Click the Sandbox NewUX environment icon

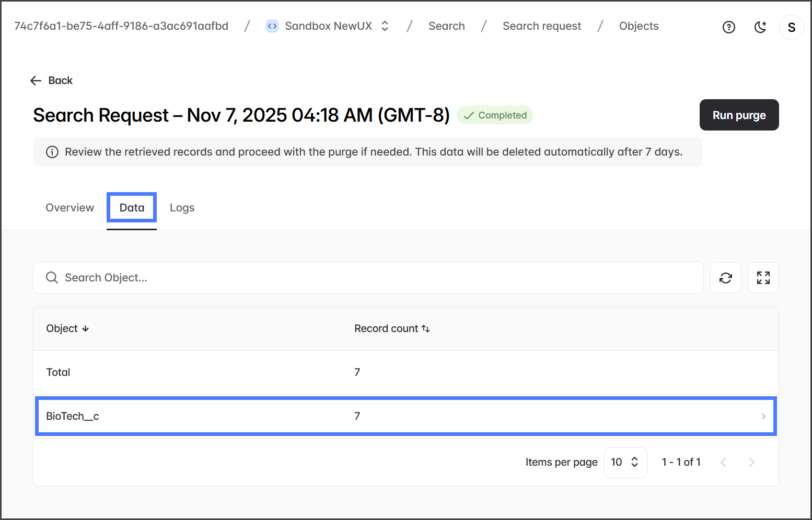tap(272, 26)
